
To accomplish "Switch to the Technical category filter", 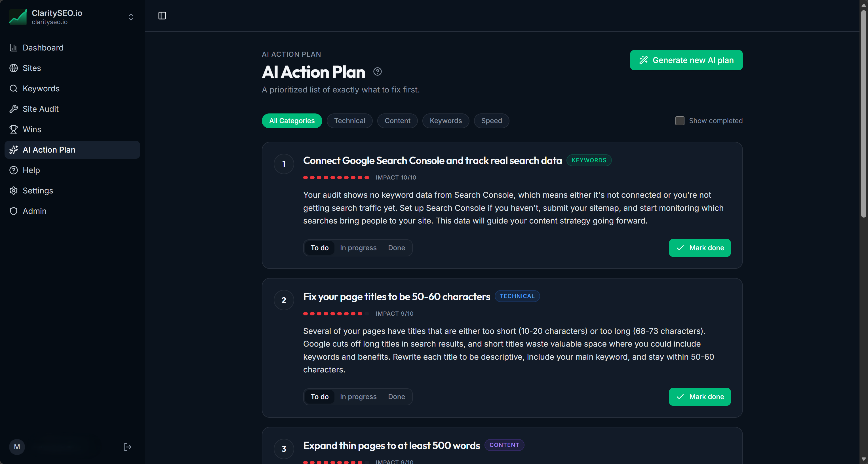I will pos(349,121).
